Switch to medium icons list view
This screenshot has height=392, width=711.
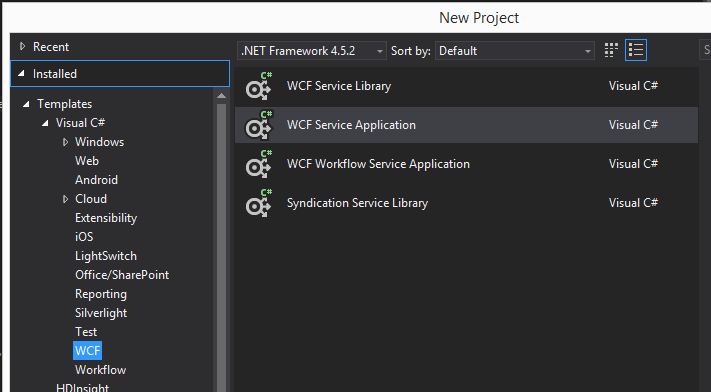(636, 50)
